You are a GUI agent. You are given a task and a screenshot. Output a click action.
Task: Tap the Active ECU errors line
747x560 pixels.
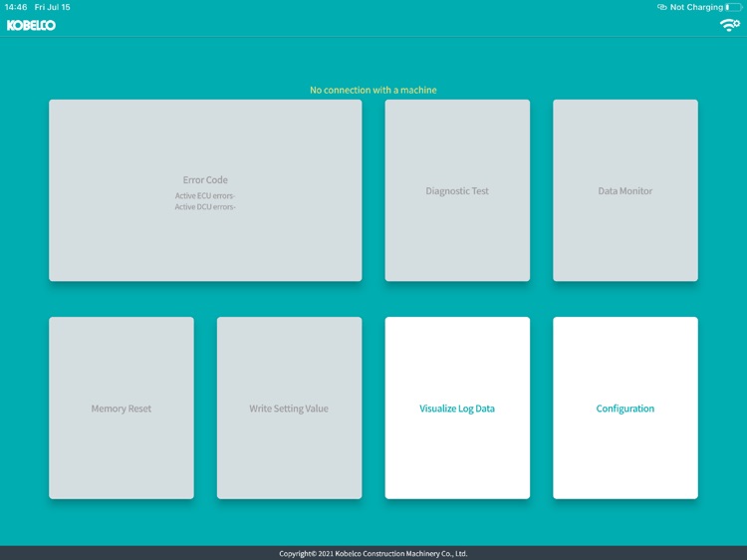point(205,196)
